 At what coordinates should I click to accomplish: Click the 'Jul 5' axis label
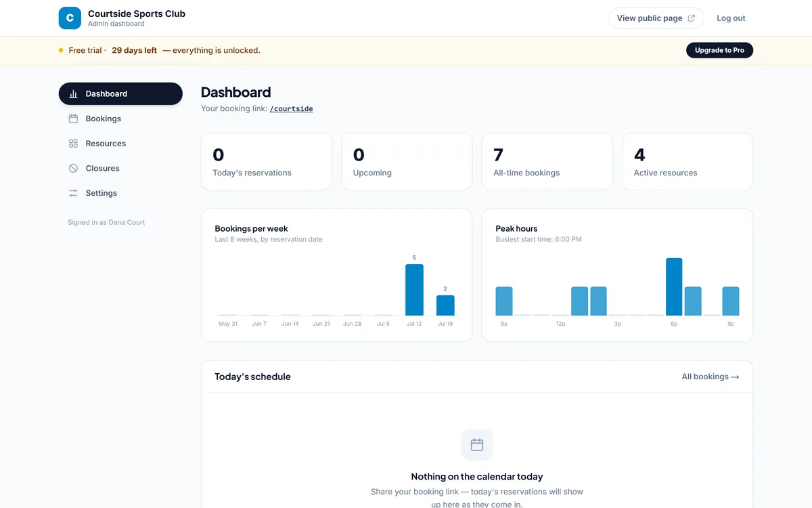pos(383,324)
